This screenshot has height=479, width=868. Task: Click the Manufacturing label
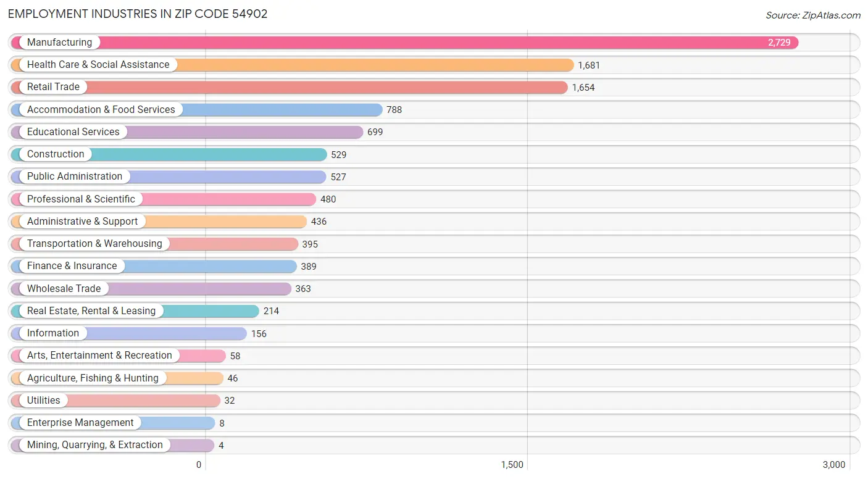tap(59, 42)
